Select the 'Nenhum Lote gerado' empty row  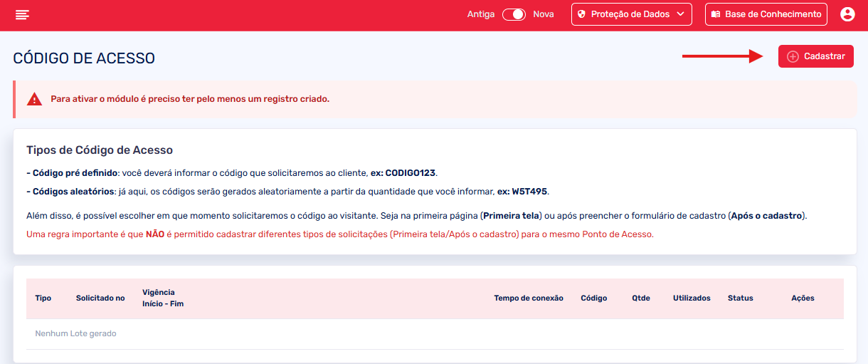pos(75,333)
